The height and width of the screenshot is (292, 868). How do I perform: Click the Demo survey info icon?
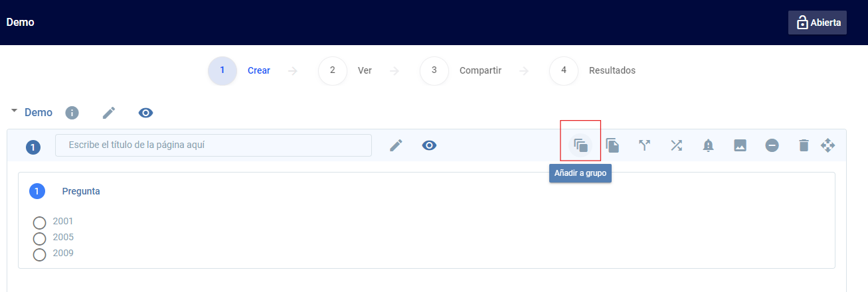click(x=72, y=113)
